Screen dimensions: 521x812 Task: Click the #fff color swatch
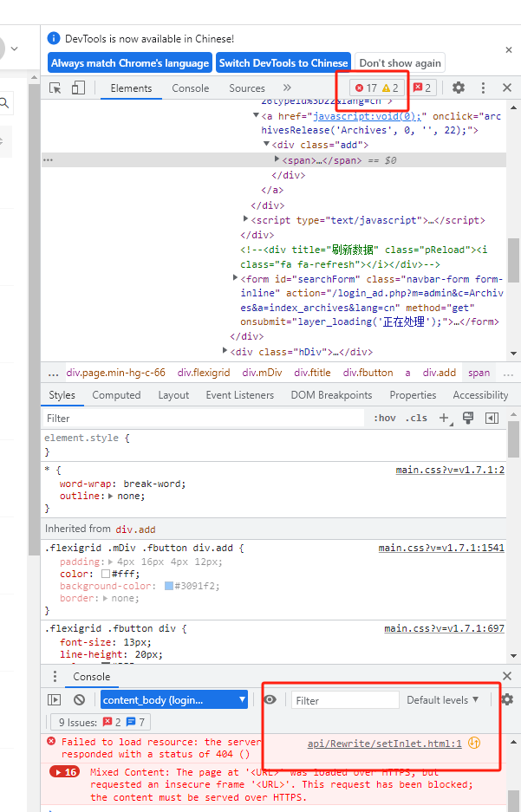click(106, 574)
